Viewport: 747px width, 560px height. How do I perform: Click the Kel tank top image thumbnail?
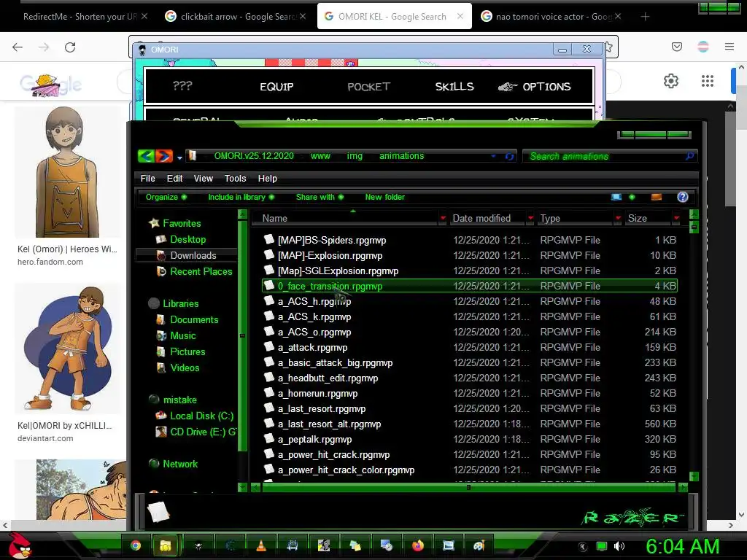coord(68,172)
